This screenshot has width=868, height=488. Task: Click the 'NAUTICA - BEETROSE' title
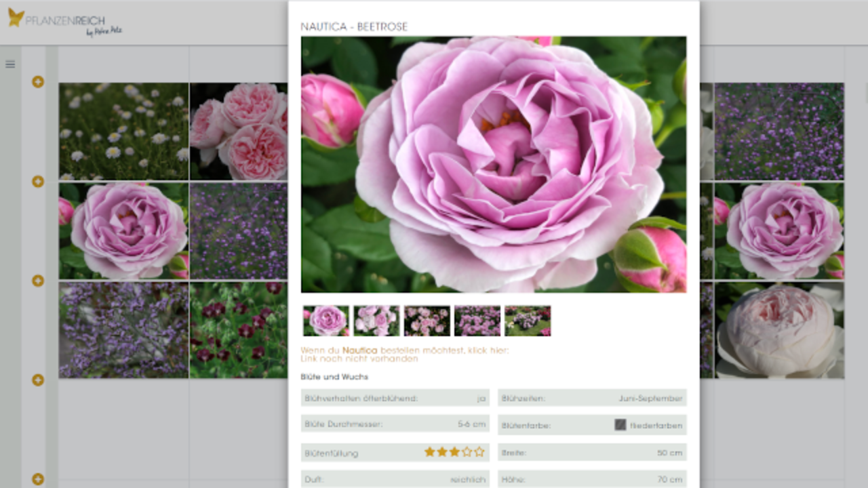[354, 27]
